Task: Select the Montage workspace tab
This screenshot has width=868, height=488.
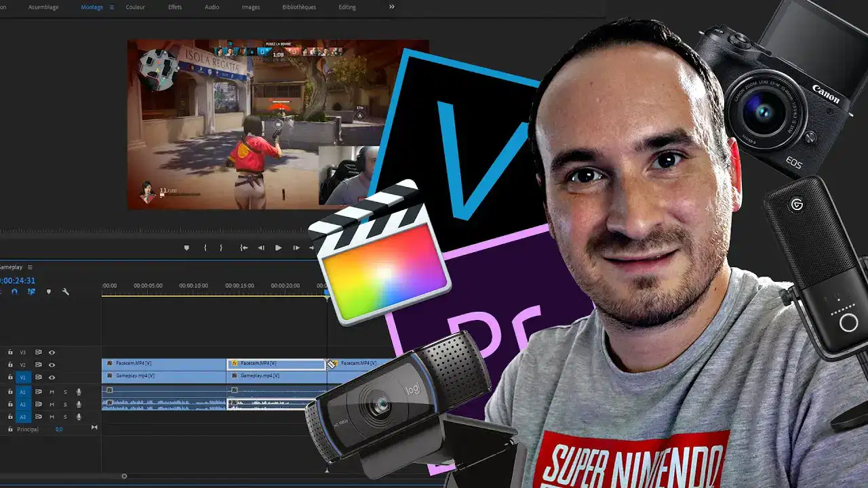Action: 92,7
